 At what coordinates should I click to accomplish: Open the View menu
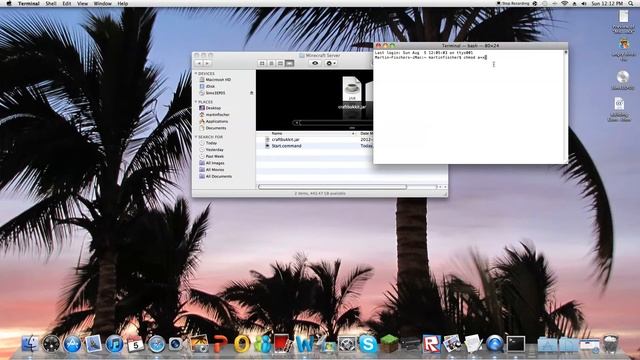coord(82,3)
